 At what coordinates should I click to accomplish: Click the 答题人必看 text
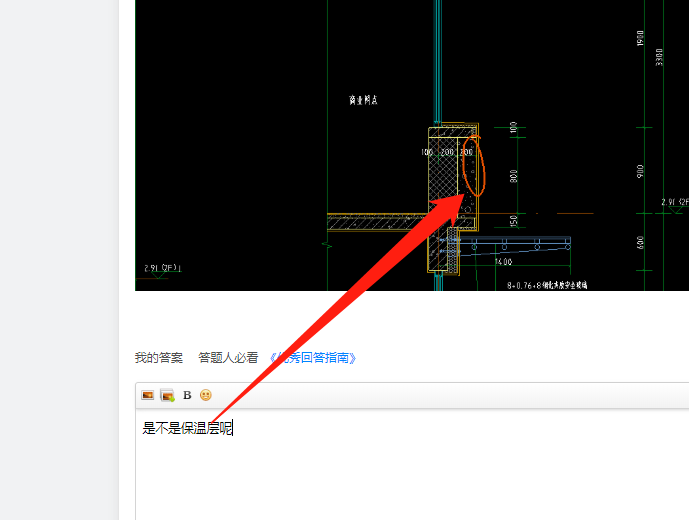coord(228,358)
